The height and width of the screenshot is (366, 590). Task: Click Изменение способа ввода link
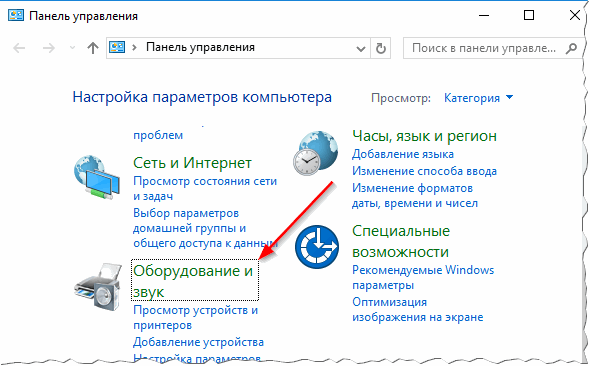point(424,171)
